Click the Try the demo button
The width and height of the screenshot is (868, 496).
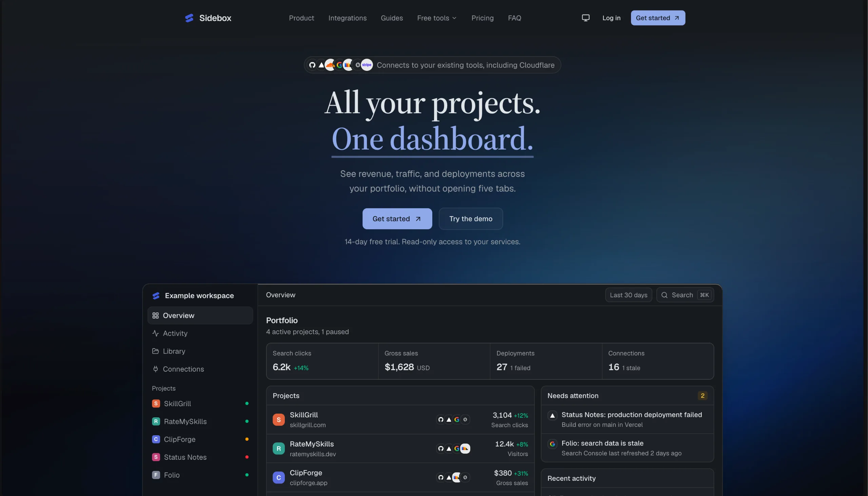(471, 219)
